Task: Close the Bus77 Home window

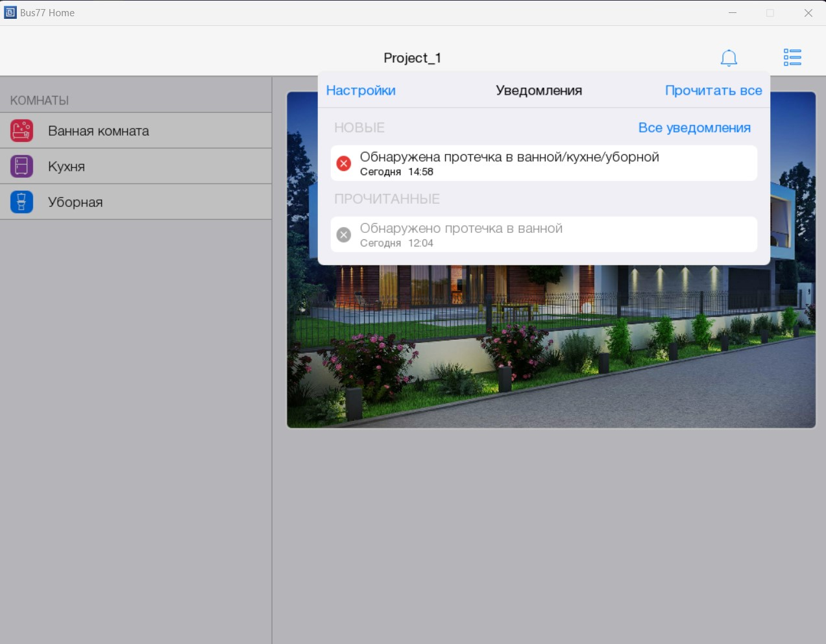Action: [x=808, y=13]
